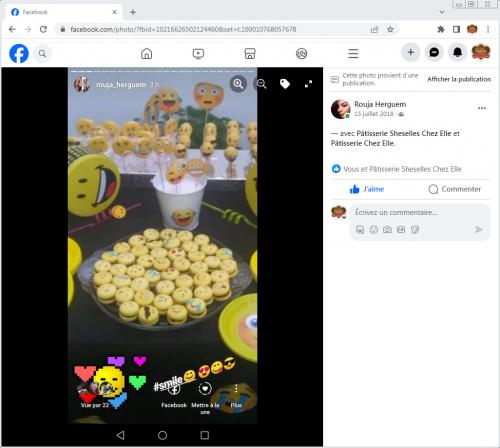Insert a sticker in the comment
Viewport: 500px width, 448px height.
(x=415, y=230)
